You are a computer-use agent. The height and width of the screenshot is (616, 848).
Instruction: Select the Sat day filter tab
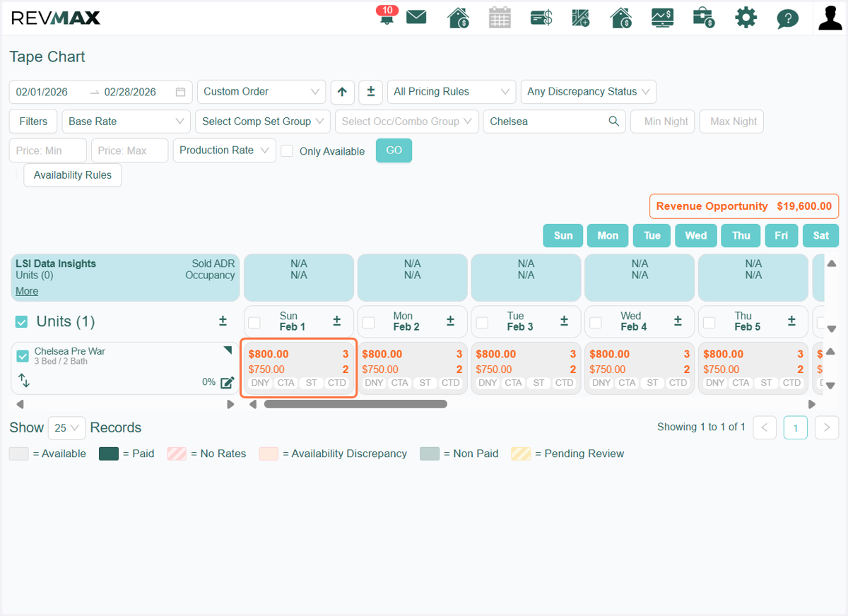tap(821, 236)
